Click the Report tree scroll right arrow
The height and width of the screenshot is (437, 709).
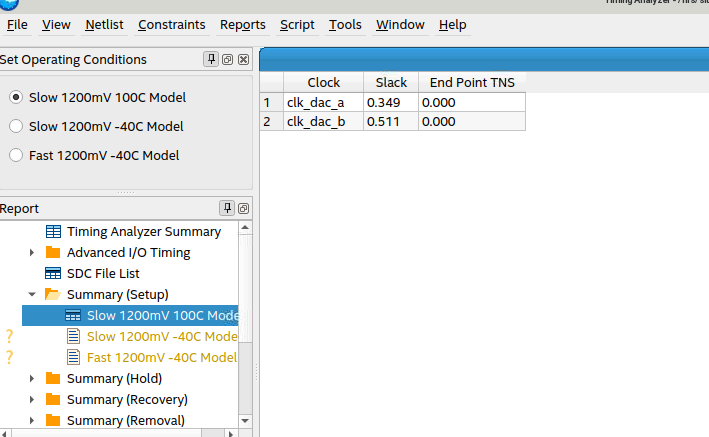231,434
